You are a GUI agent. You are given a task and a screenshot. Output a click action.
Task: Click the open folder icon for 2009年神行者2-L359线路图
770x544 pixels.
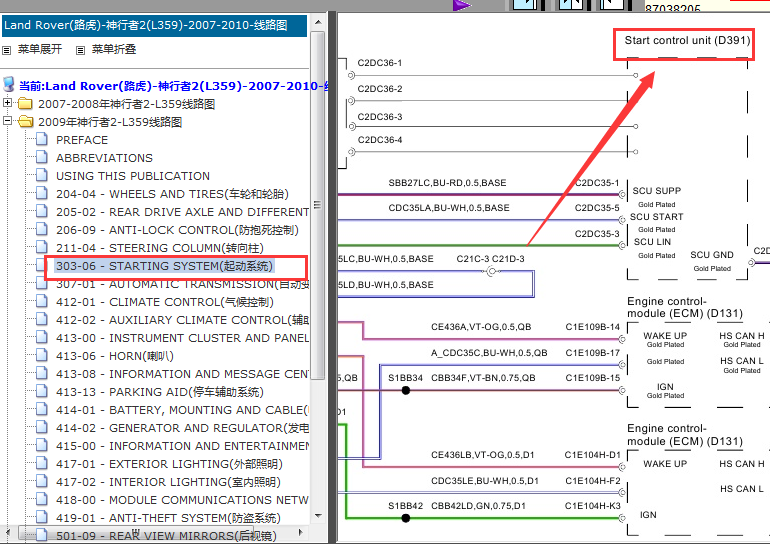(25, 122)
